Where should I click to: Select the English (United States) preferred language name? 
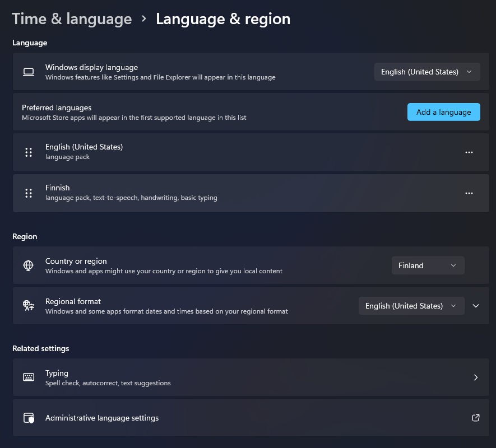[x=84, y=147]
